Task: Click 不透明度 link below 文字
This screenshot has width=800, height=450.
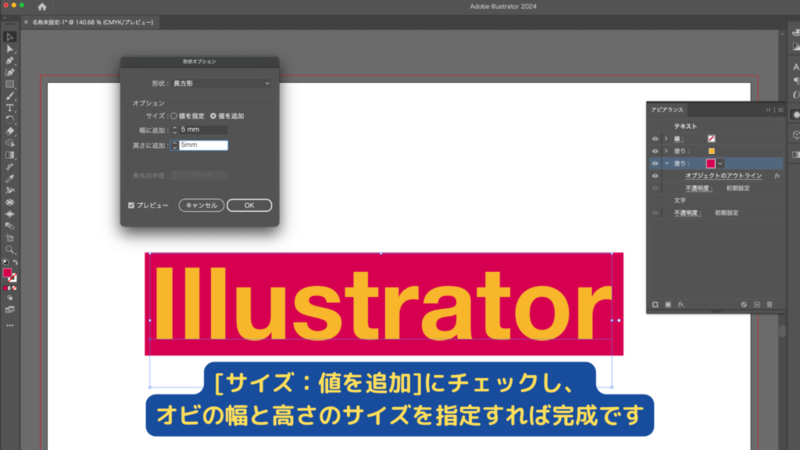Action: [687, 213]
